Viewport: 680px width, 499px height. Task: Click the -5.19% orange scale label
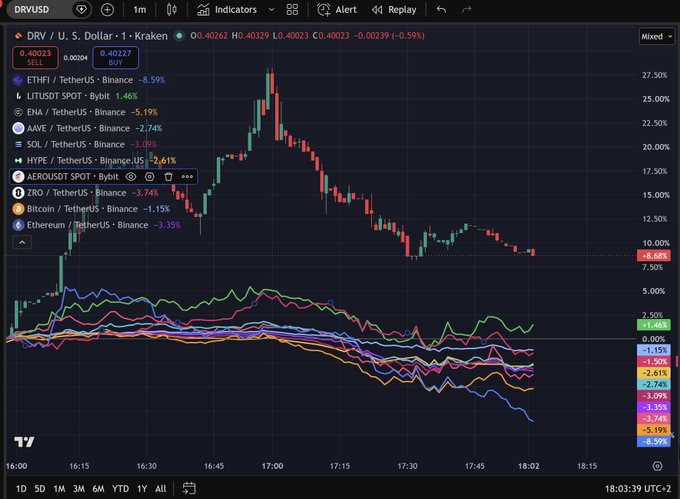[654, 430]
